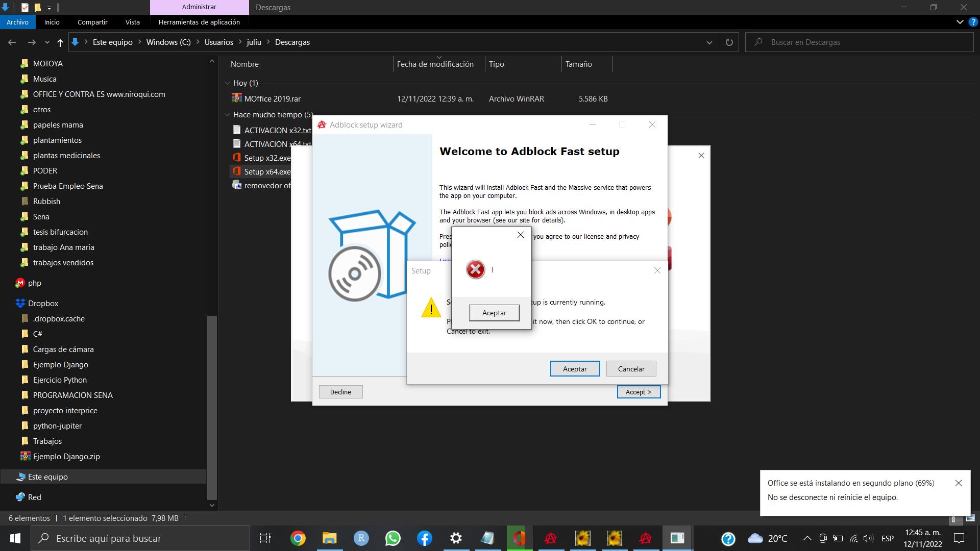Expand the ribbon with the chevron
This screenshot has height=551, width=980.
[x=960, y=22]
